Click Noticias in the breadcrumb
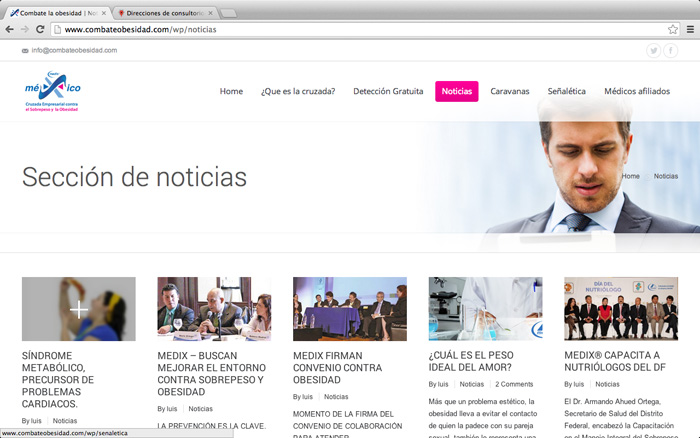Viewport: 700px width, 438px height. click(x=666, y=176)
